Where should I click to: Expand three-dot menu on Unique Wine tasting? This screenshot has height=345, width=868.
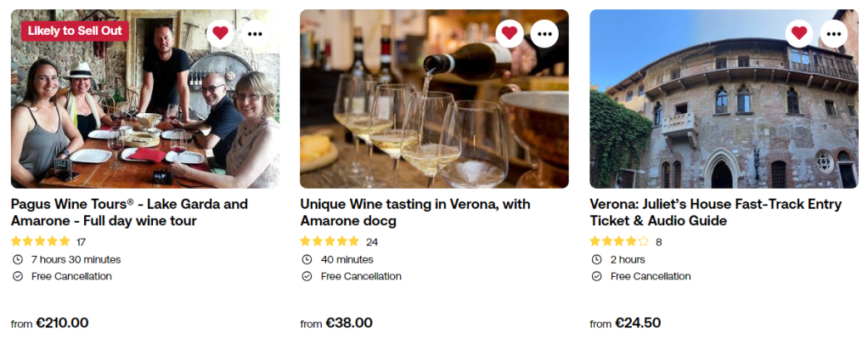(544, 33)
